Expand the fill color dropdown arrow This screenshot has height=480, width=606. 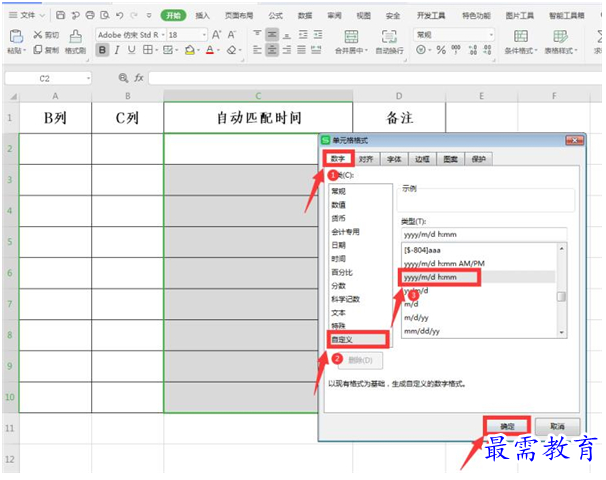[198, 50]
